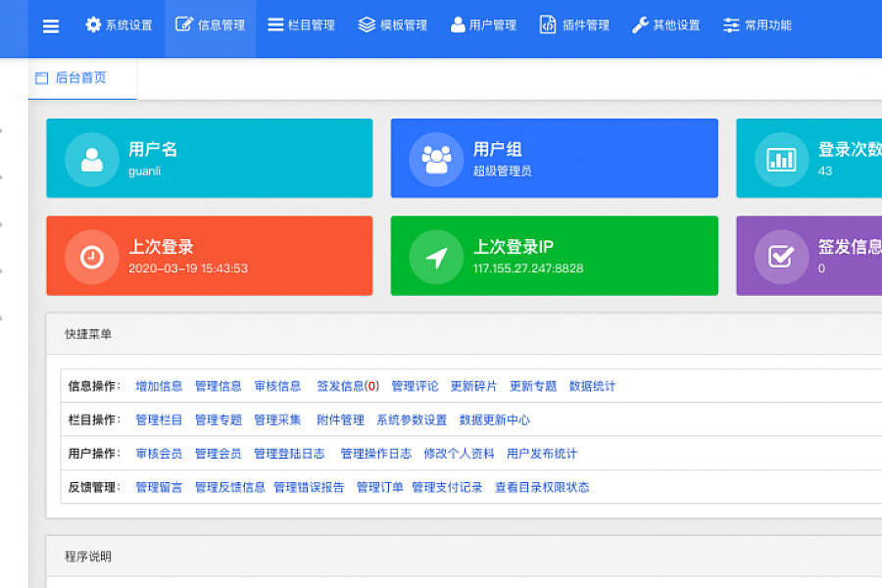The height and width of the screenshot is (588, 882).
Task: Open the 更新专题 link
Action: 533,386
